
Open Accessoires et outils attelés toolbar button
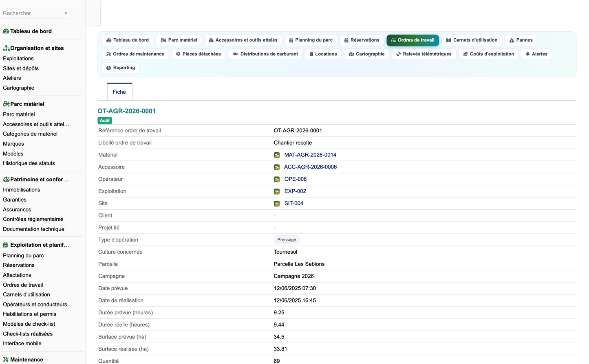click(243, 40)
